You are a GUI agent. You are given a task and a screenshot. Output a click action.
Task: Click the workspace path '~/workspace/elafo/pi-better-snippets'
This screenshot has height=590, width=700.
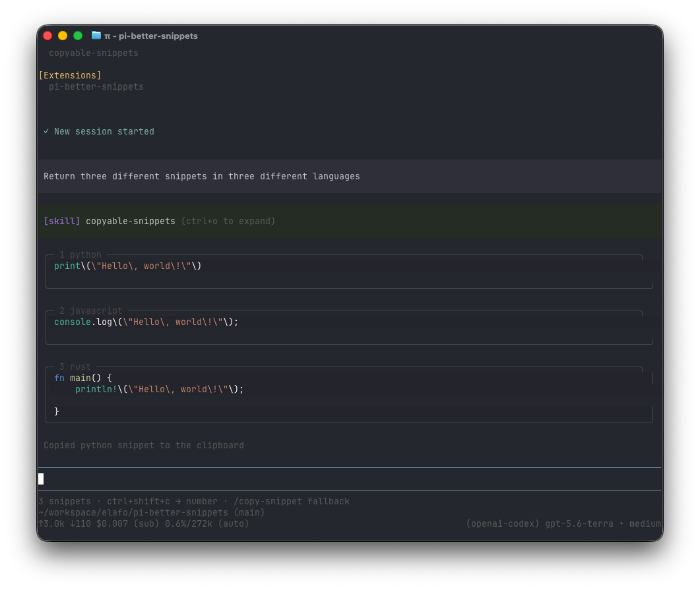tap(133, 512)
